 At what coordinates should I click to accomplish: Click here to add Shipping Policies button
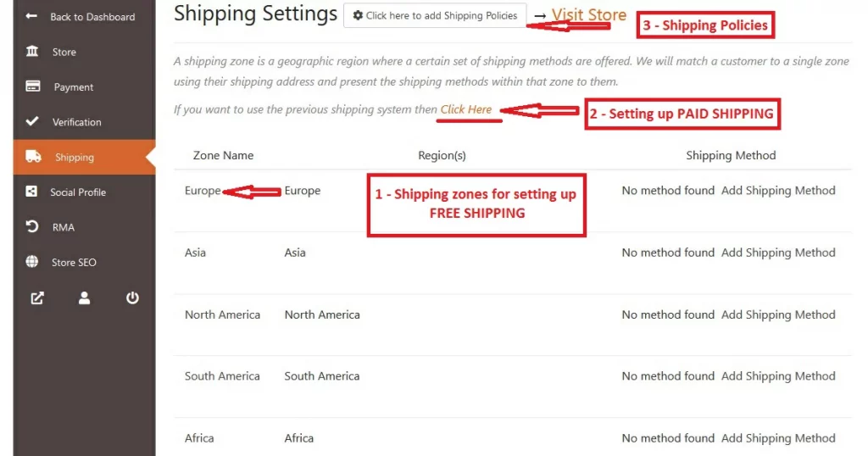click(x=435, y=15)
